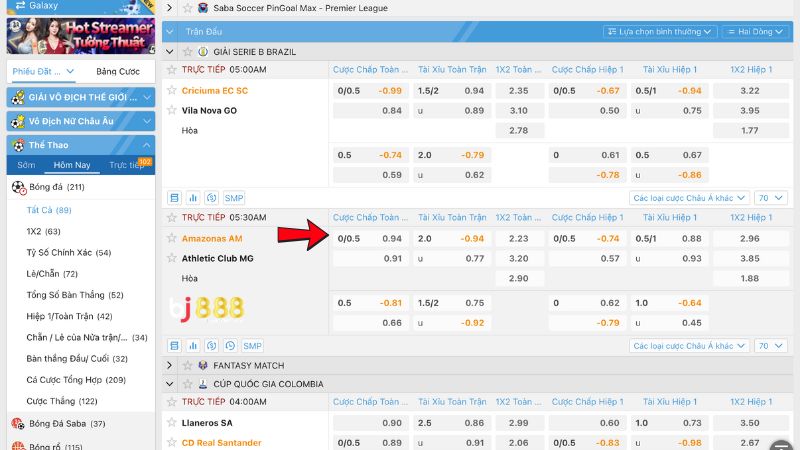Select Tổng Số Bàn Thắng (52)
Viewport: 800px width, 450px height.
[x=75, y=295]
